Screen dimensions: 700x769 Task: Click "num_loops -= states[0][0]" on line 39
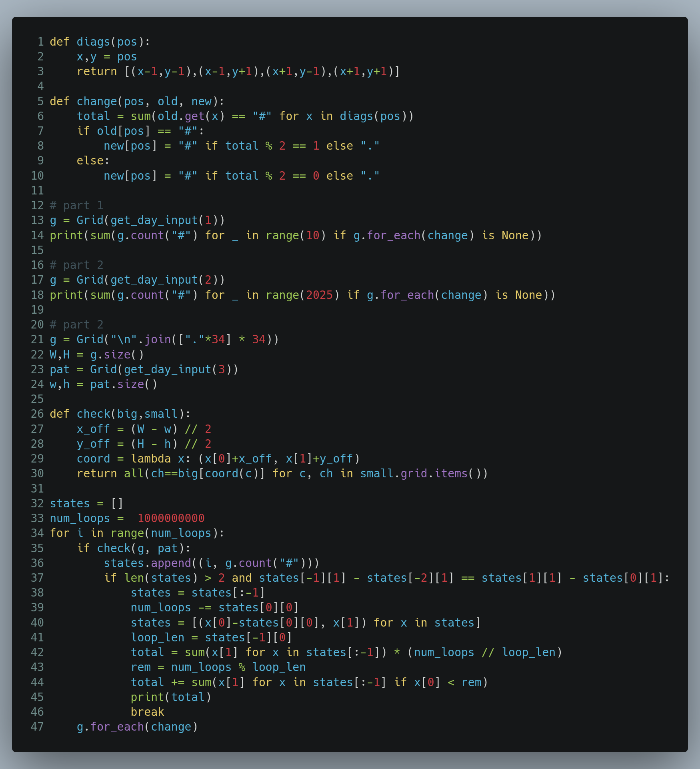[x=215, y=608]
